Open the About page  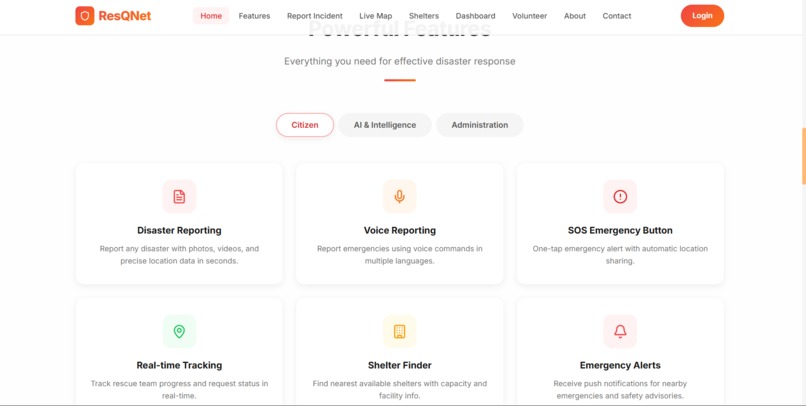click(x=575, y=16)
